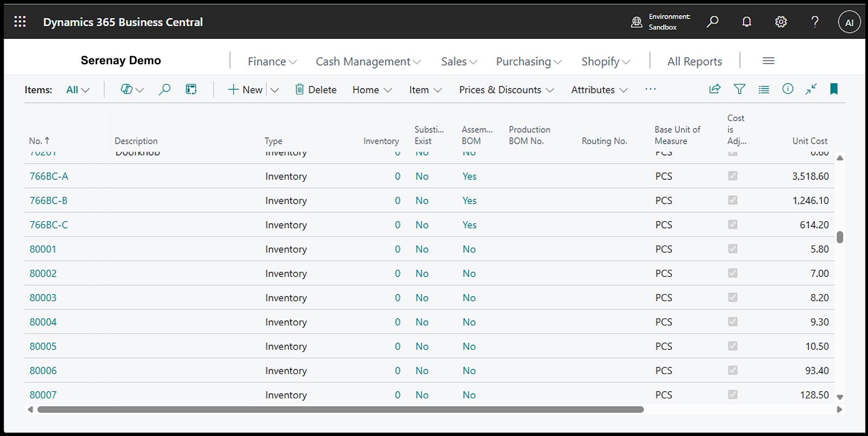Image resolution: width=868 pixels, height=436 pixels.
Task: Toggle Cost is Adjusted checkbox for 80006
Action: 733,371
